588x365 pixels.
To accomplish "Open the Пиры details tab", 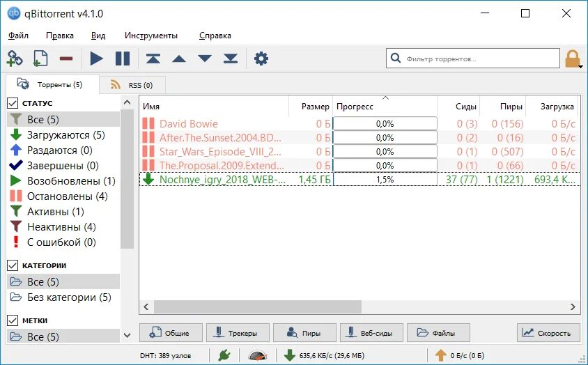I will tap(304, 333).
